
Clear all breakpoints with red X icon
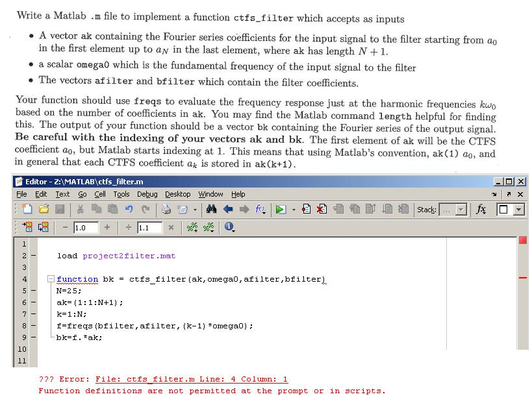point(322,209)
